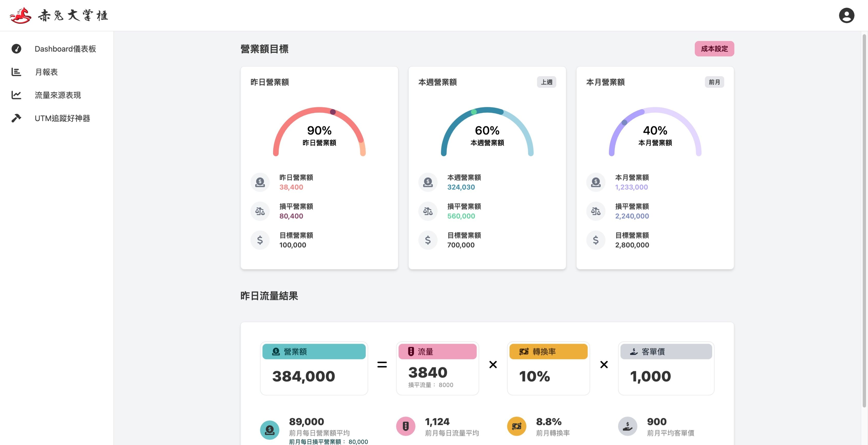Screen dimensions: 868x445
Task: Open the Dashboard儀表板 menu item
Action: point(57,49)
